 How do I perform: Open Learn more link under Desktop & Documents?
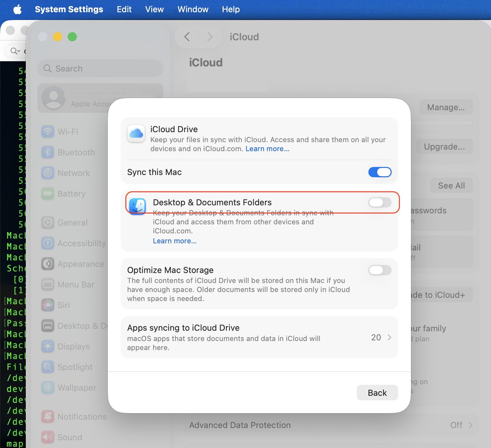point(175,241)
